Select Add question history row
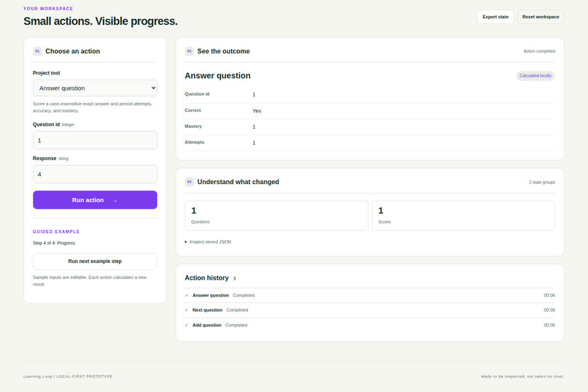The image size is (588, 392). [370, 326]
